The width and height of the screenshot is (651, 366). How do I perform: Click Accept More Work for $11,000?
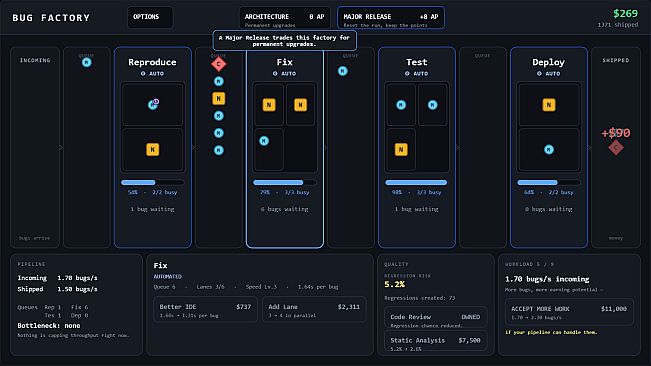pos(569,312)
